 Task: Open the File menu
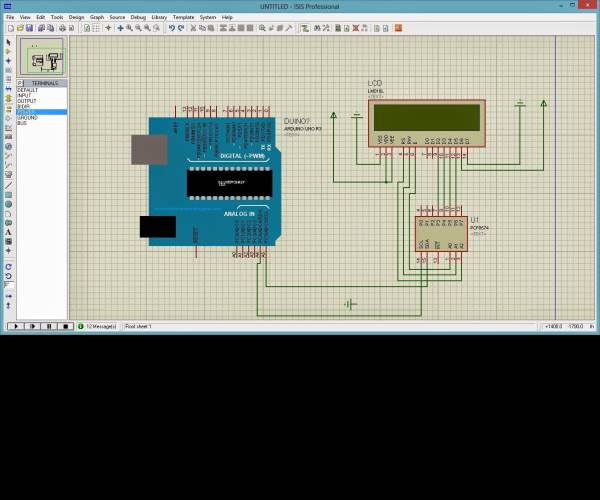[x=10, y=17]
